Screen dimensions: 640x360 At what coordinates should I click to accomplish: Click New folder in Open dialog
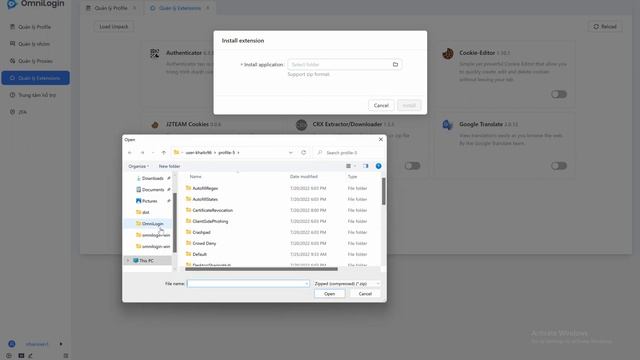[169, 166]
